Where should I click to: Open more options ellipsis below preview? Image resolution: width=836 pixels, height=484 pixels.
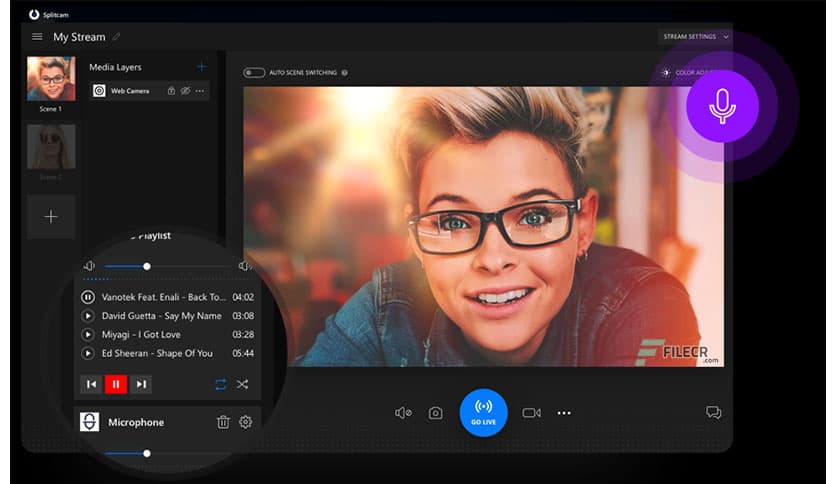pos(564,413)
